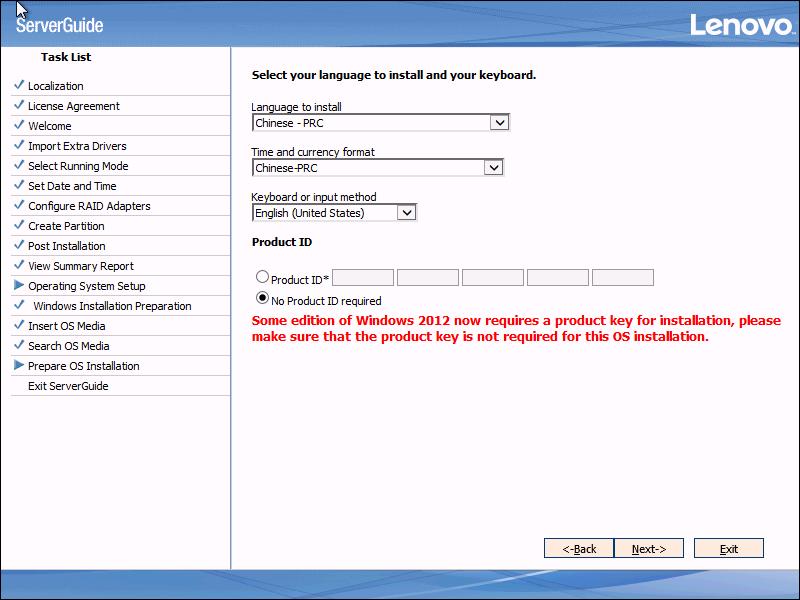Open the Language to install dropdown
The width and height of the screenshot is (800, 600).
coord(500,122)
